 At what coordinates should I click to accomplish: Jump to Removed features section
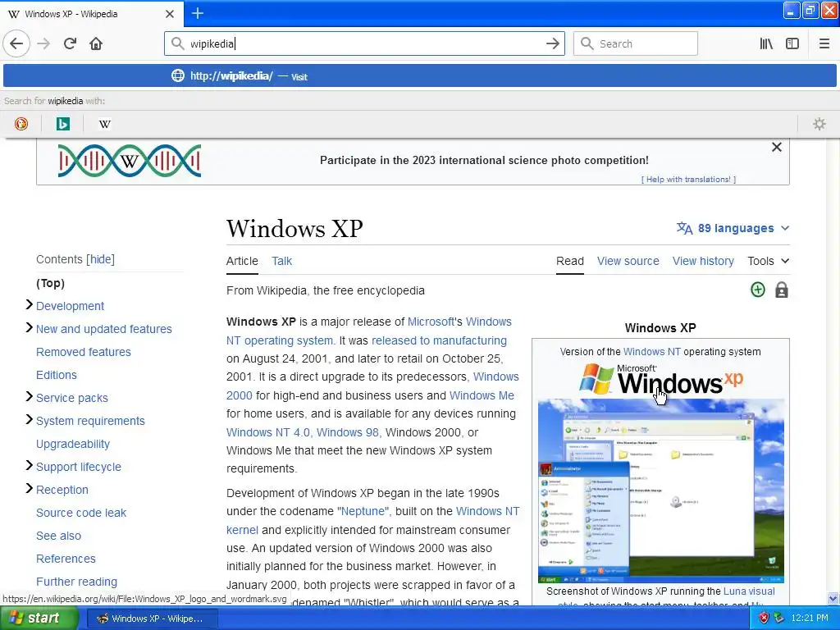84,352
